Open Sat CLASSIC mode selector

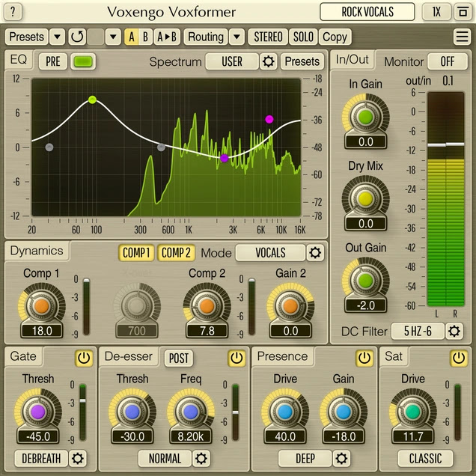click(x=425, y=458)
